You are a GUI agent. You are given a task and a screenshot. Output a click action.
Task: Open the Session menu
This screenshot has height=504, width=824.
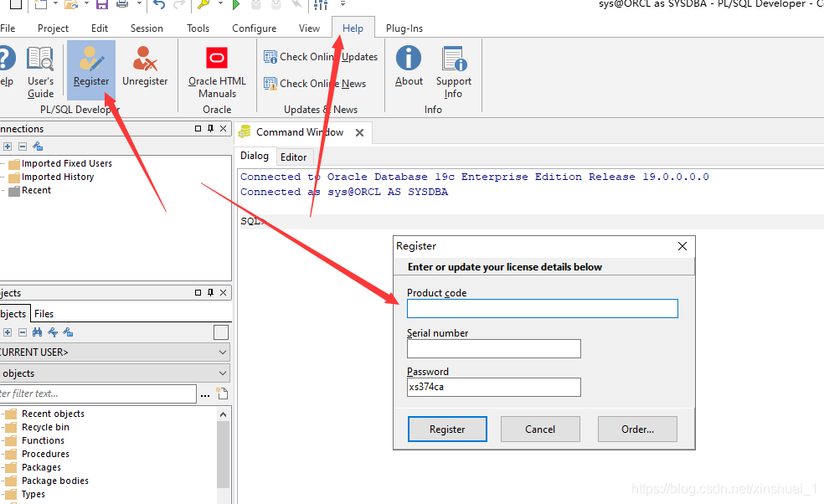point(147,28)
